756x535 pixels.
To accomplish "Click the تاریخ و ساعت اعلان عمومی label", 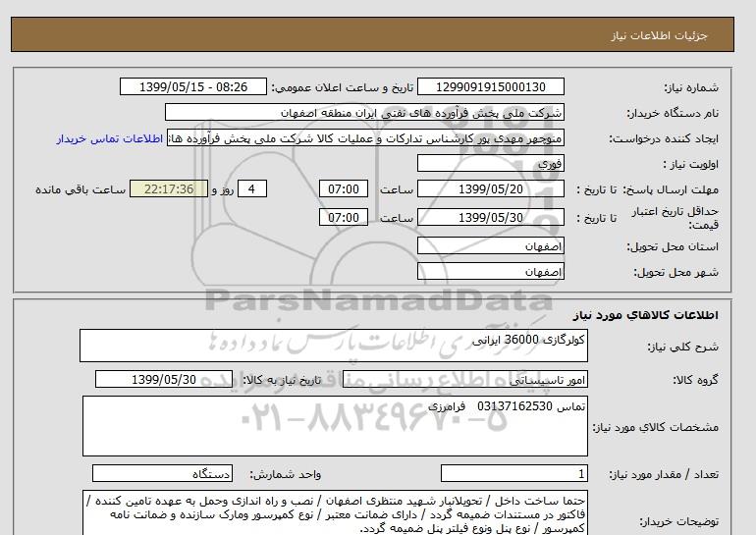I will pos(343,87).
